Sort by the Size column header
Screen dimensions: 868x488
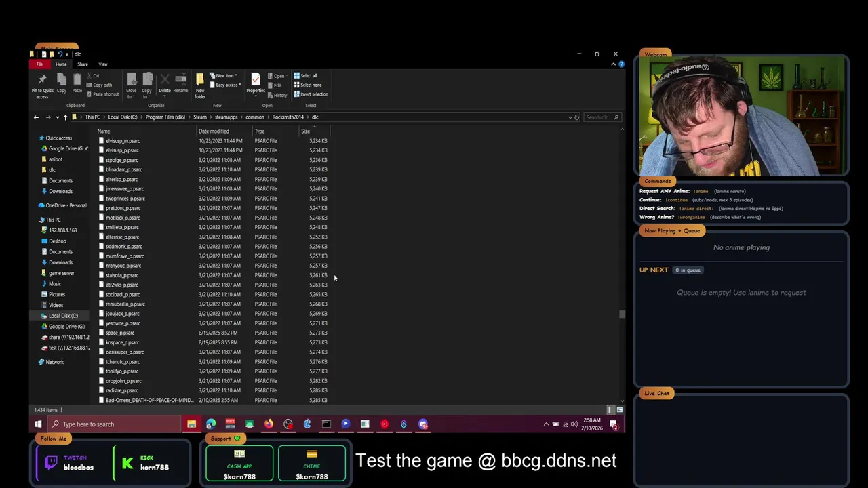[x=315, y=131]
